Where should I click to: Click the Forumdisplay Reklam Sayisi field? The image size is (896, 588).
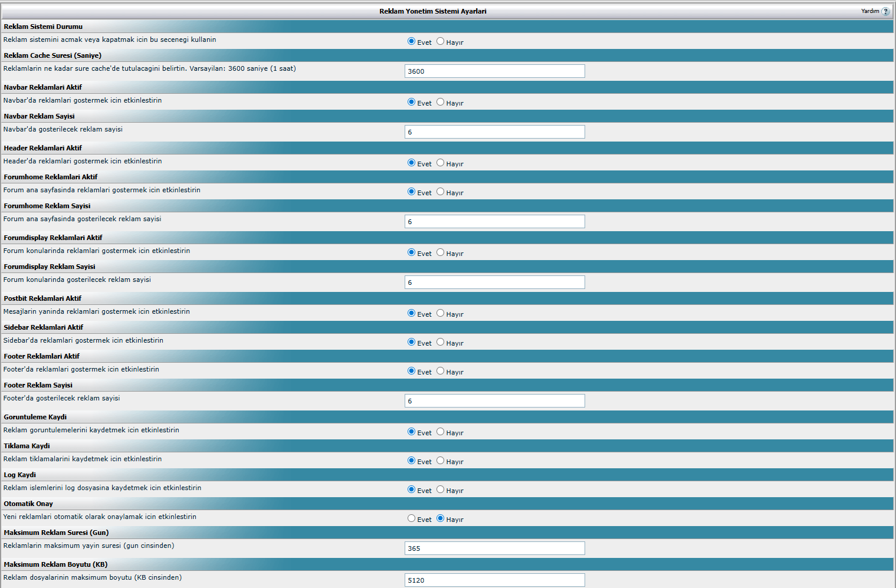[x=494, y=282]
